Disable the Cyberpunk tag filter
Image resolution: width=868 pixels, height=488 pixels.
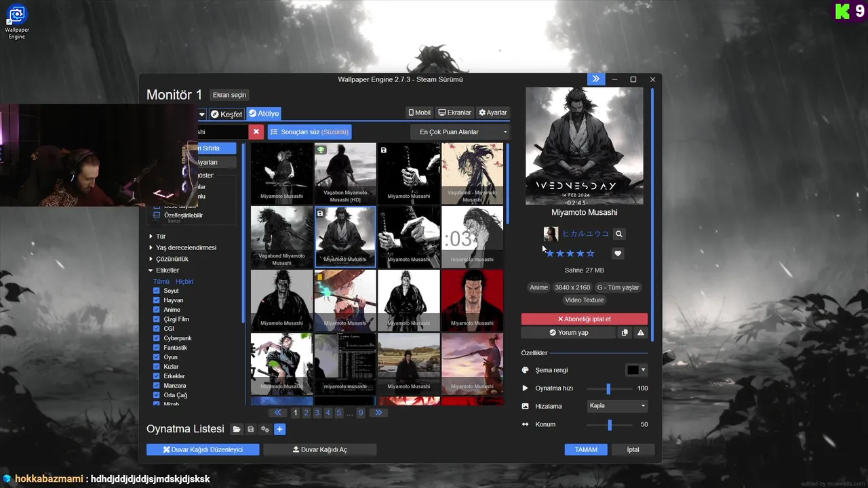click(x=157, y=338)
